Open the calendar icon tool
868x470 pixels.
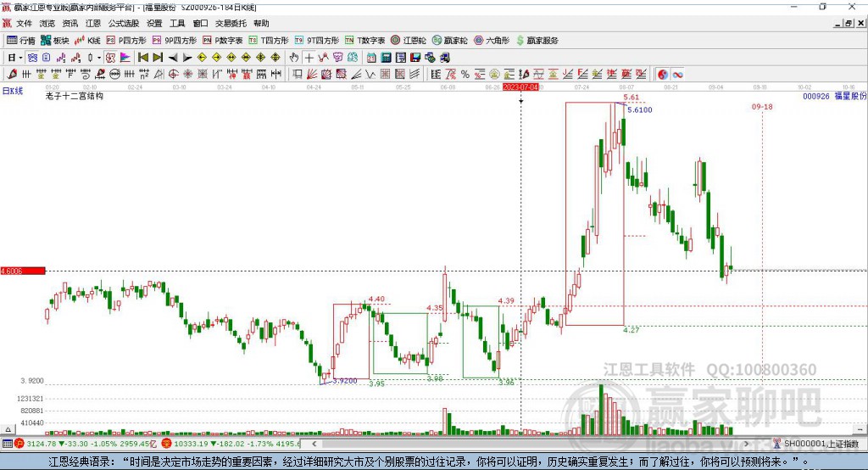[x=371, y=58]
